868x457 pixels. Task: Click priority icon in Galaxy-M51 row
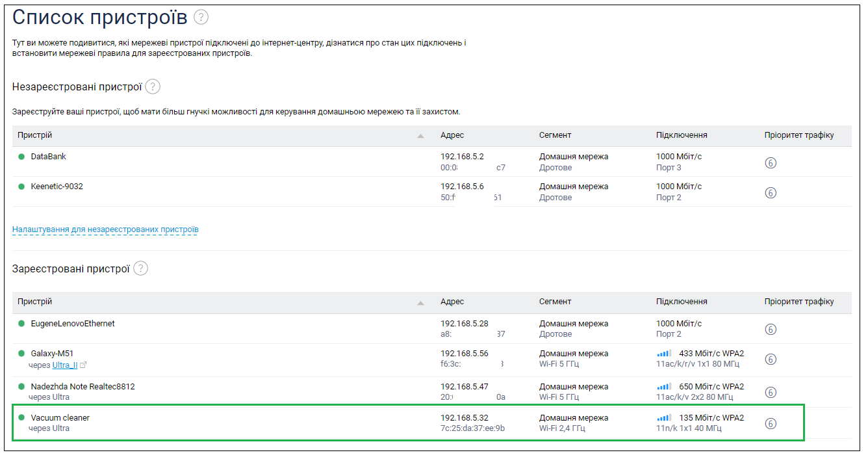click(771, 359)
